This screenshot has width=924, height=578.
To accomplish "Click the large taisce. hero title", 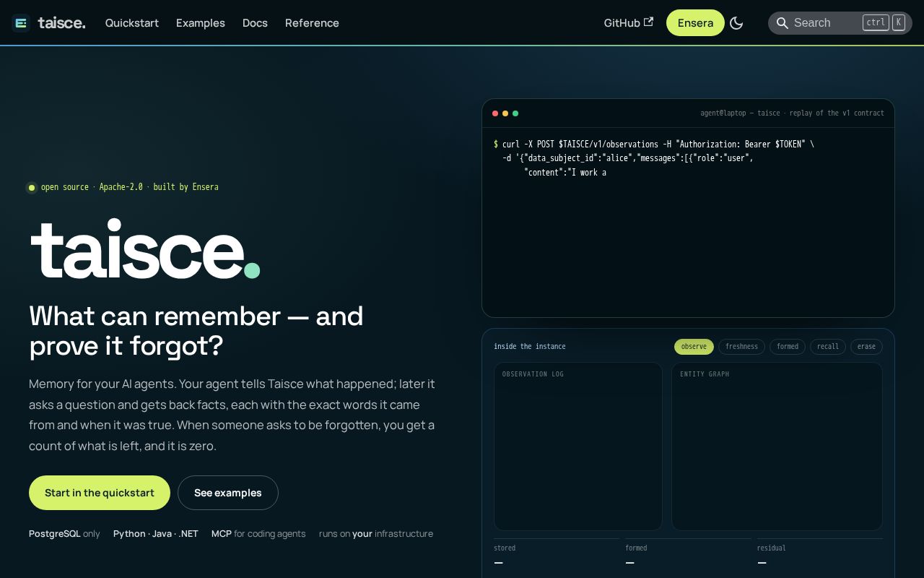I will point(145,249).
